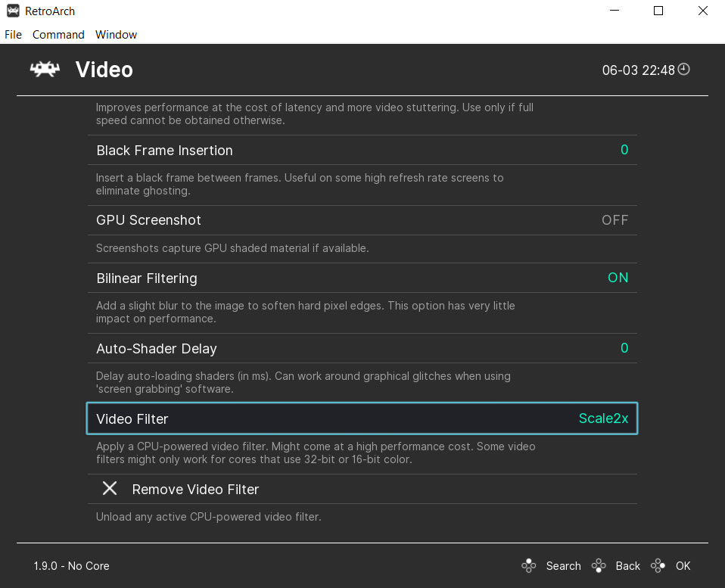This screenshot has height=588, width=725.
Task: Click the RetroArch app icon in title bar
Action: (13, 11)
